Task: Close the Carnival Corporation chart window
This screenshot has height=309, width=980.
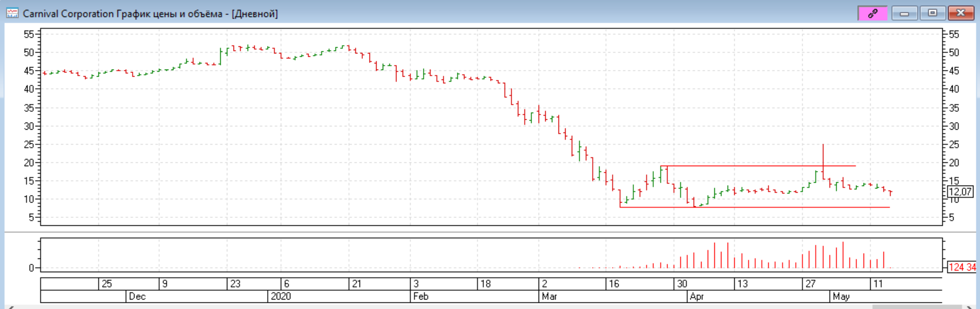Action: (x=960, y=14)
